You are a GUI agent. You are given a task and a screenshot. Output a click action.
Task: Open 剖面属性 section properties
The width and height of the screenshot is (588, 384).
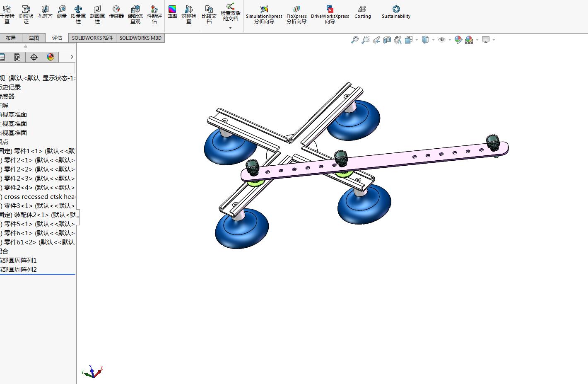[97, 14]
